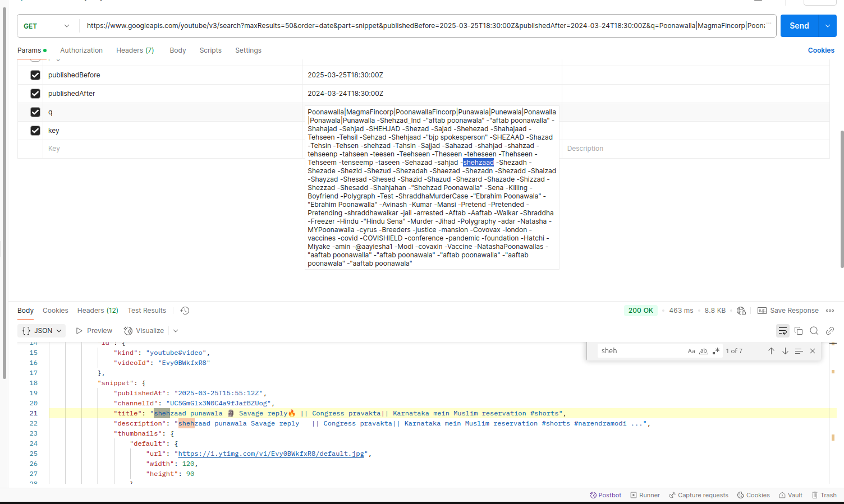Close the find bar in response
Screen dimensions: 844x504
tap(812, 351)
